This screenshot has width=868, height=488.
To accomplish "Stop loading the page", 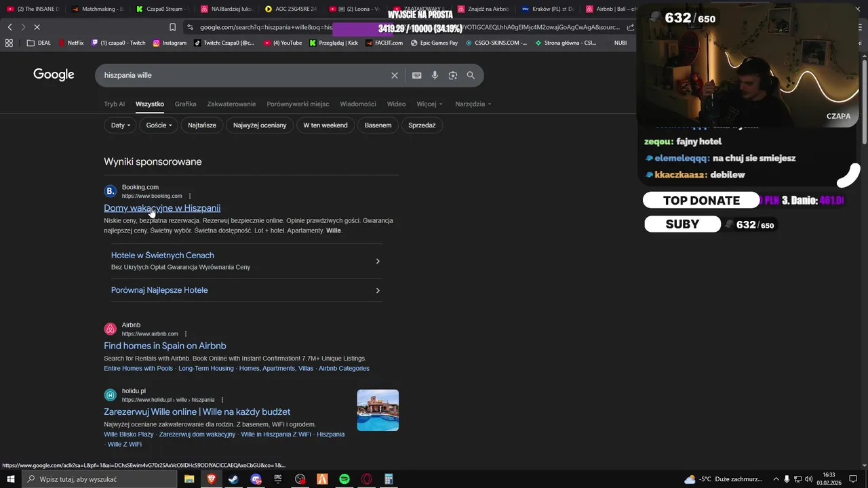I will 37,27.
